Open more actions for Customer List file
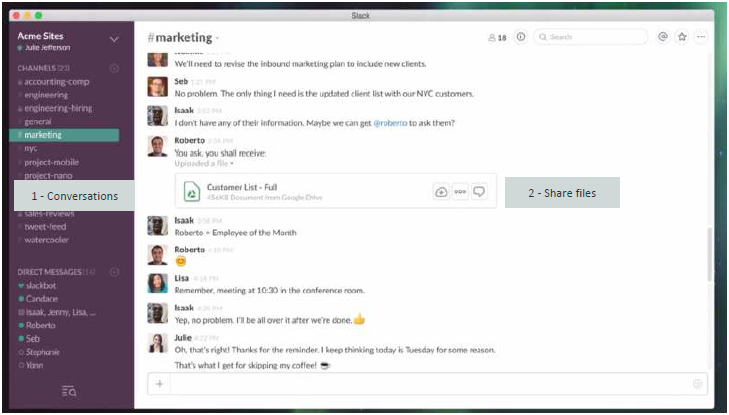 point(460,191)
